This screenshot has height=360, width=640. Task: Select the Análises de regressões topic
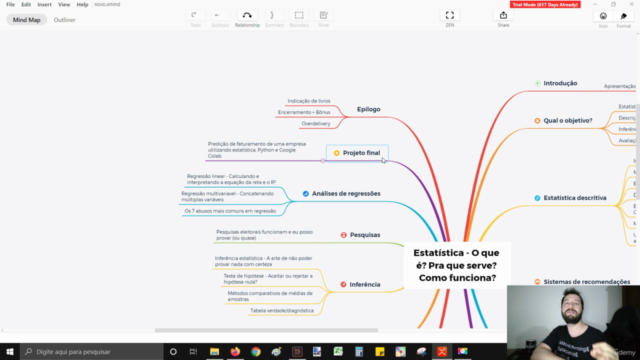point(346,193)
